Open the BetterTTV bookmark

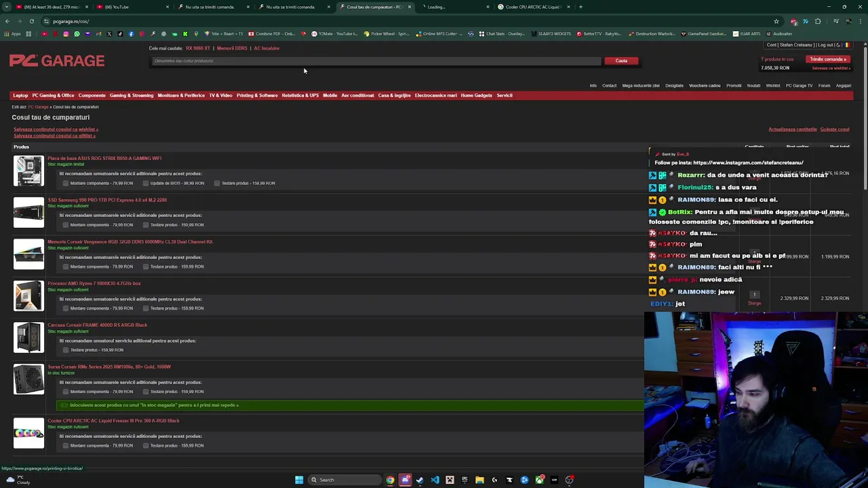[x=598, y=34]
